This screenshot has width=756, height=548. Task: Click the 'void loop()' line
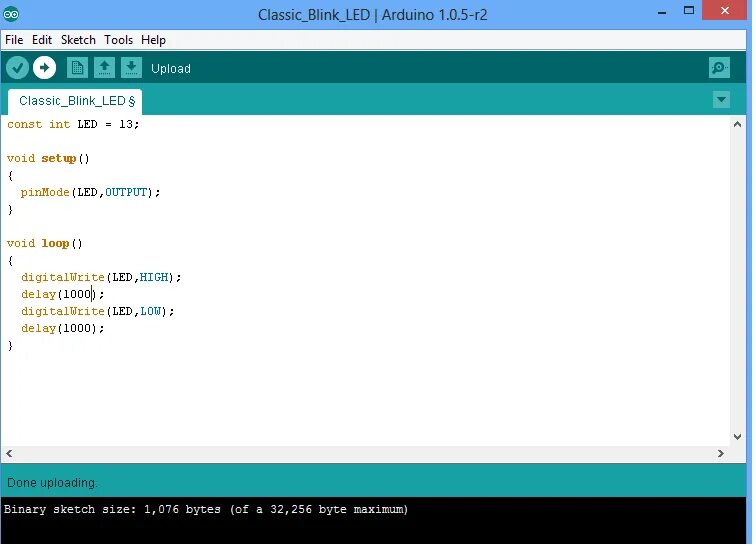pos(45,243)
